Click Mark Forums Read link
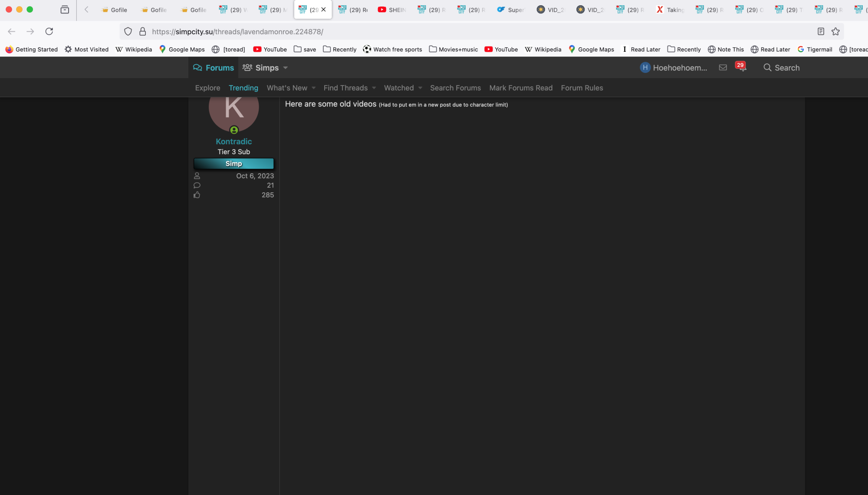Screen dimensions: 868x495 pyautogui.click(x=521, y=88)
